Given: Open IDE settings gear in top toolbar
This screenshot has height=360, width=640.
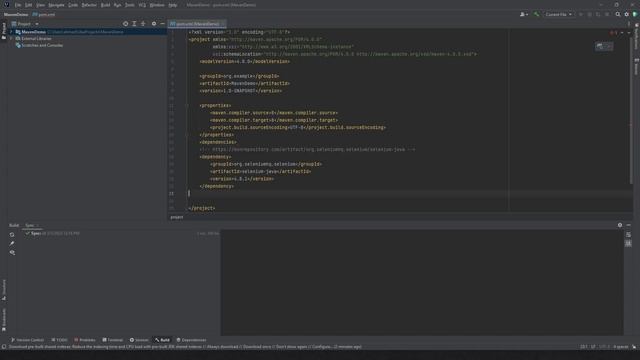Looking at the screenshot, I should pyautogui.click(x=627, y=14).
